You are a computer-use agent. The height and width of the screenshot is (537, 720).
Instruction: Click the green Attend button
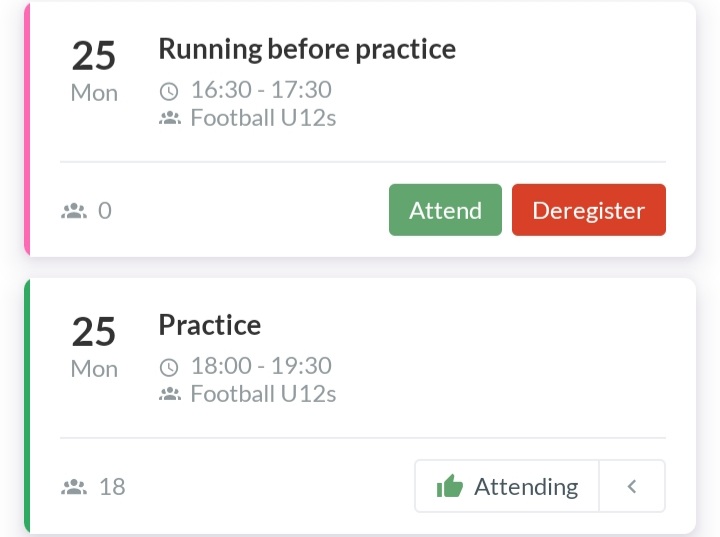tap(445, 210)
